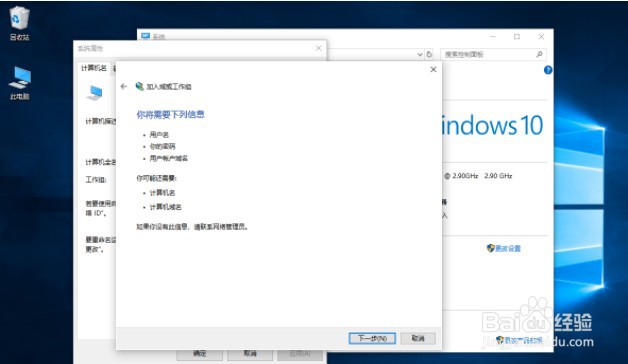Select the This PC desktop icon
628x364 pixels.
click(x=20, y=83)
